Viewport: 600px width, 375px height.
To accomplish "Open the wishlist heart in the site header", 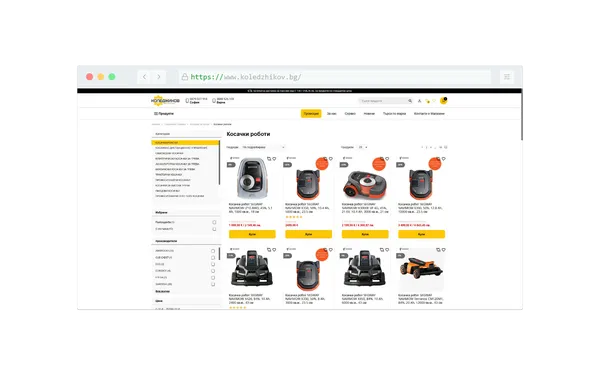I will pyautogui.click(x=434, y=101).
